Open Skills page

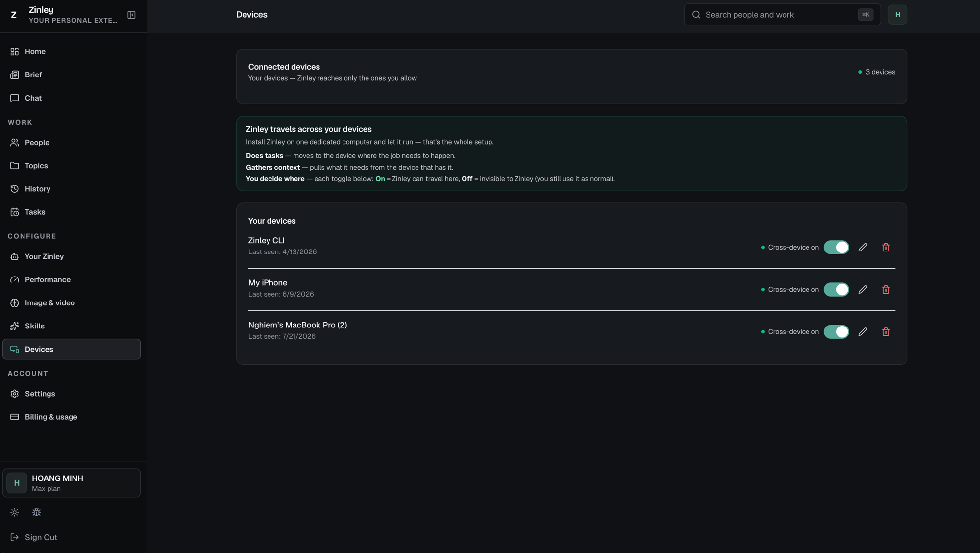(x=72, y=326)
